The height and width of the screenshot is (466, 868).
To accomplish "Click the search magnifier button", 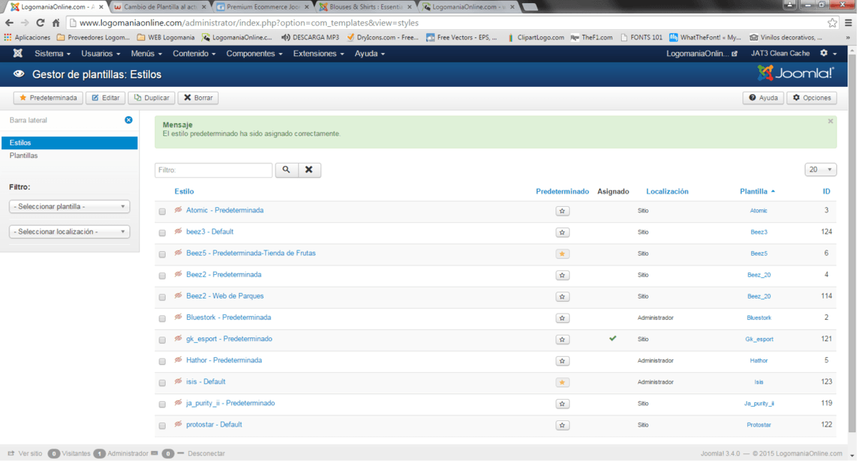I will point(286,170).
